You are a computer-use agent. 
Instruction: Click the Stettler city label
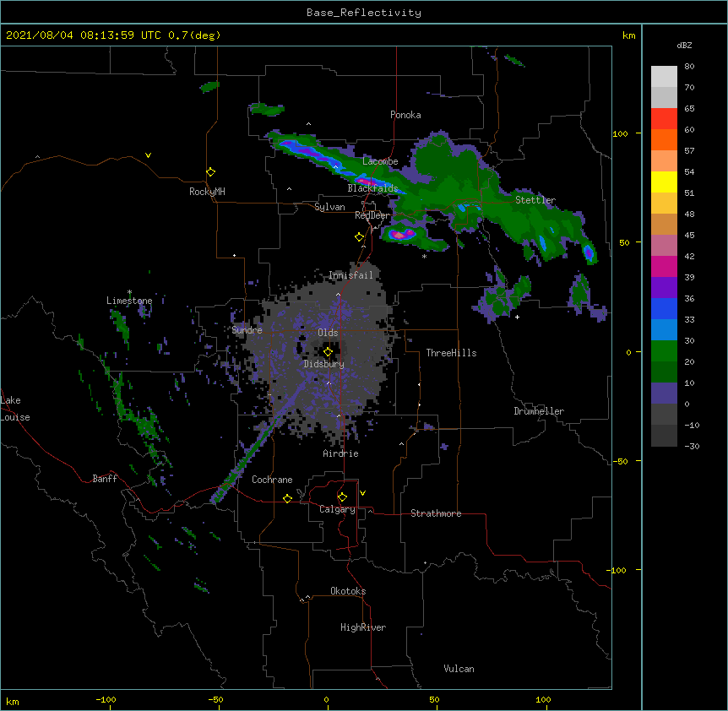(535, 200)
